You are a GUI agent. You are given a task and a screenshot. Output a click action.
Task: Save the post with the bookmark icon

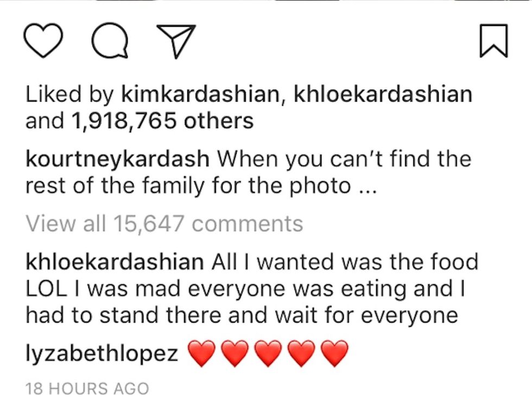point(494,41)
